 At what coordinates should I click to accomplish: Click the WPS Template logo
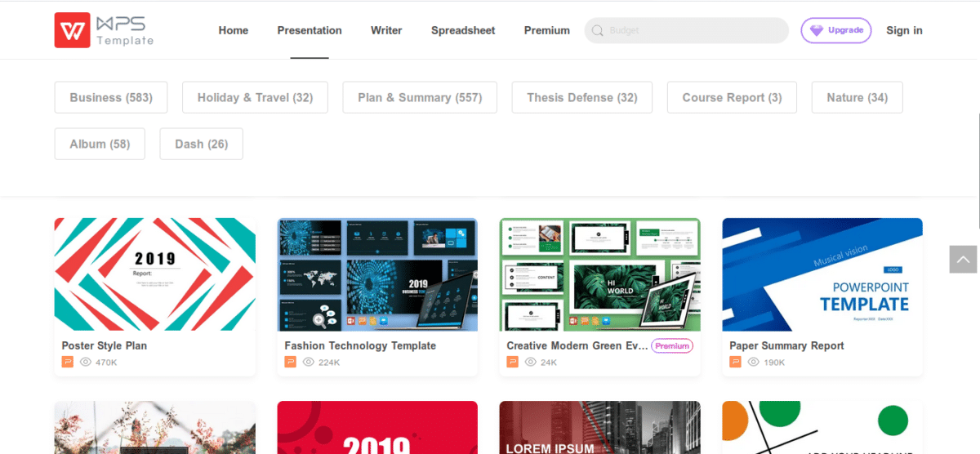[x=104, y=30]
